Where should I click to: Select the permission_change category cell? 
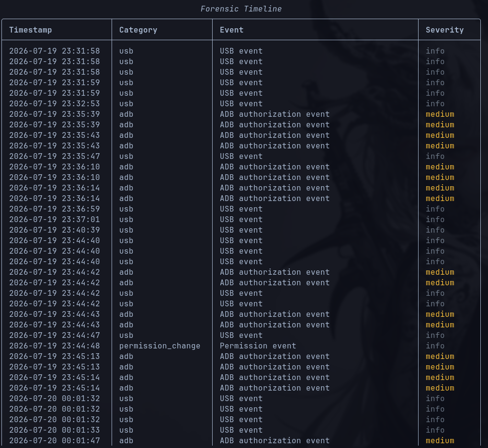pyautogui.click(x=159, y=346)
